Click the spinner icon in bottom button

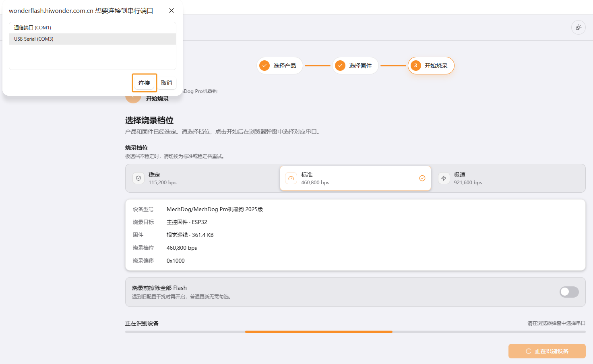click(529, 351)
